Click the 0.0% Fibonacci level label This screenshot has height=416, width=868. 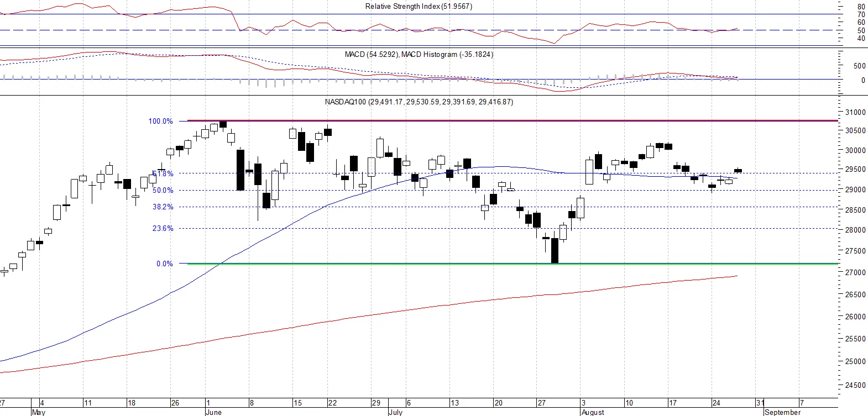(x=164, y=264)
